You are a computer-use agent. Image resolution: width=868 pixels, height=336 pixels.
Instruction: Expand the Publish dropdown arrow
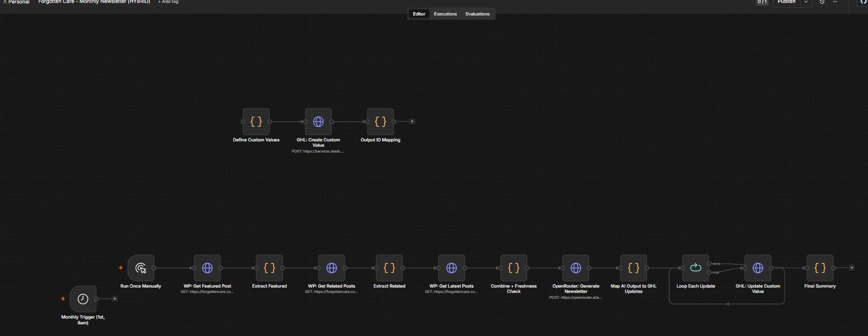(806, 2)
